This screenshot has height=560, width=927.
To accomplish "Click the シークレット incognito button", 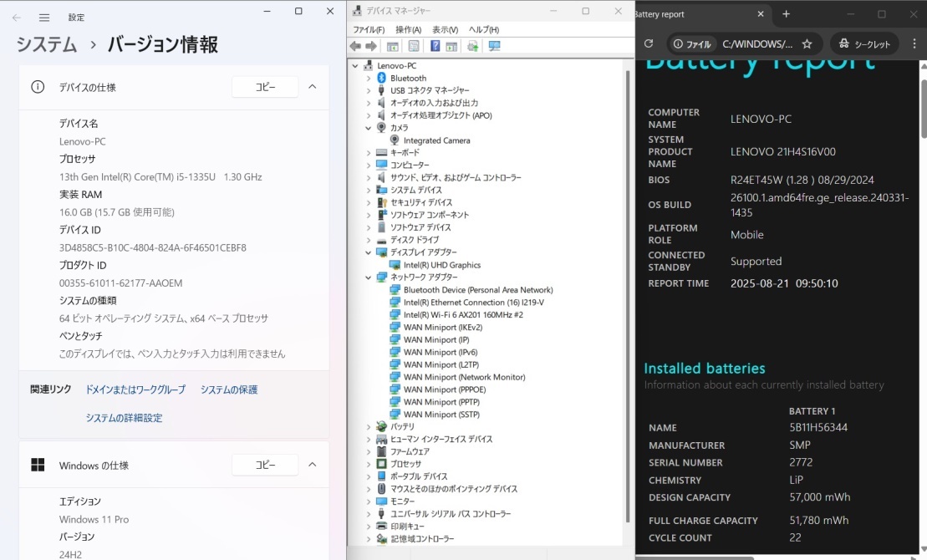I will 864,43.
